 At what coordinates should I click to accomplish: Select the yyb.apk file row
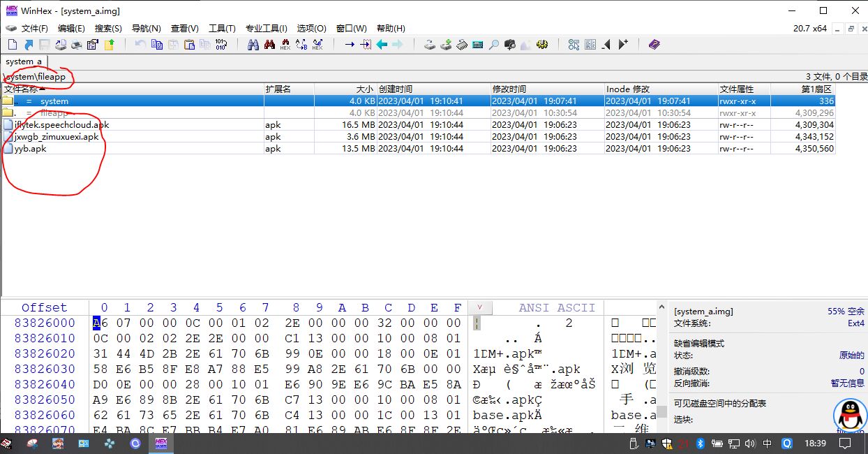pyautogui.click(x=30, y=149)
